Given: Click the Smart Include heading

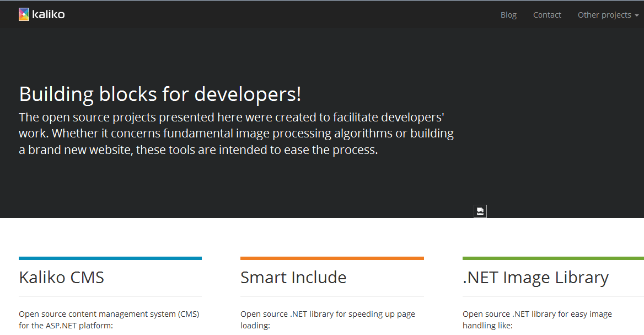Looking at the screenshot, I should [x=293, y=278].
